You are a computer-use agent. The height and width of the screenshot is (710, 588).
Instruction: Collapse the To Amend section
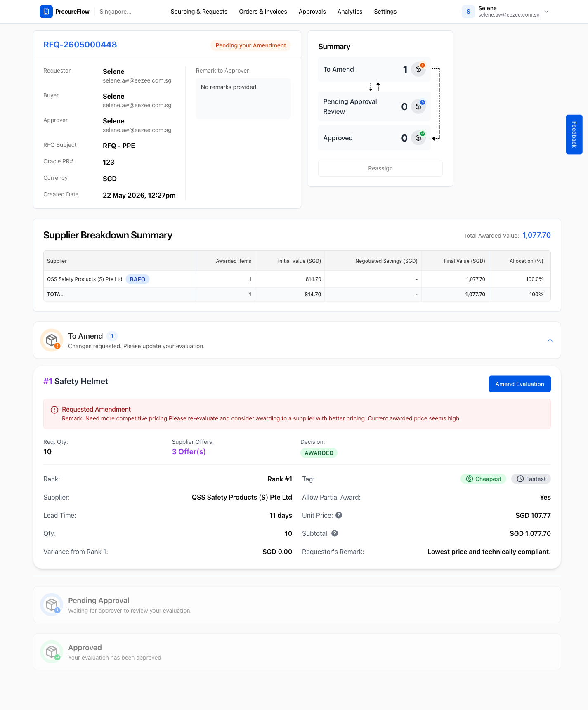coord(550,340)
